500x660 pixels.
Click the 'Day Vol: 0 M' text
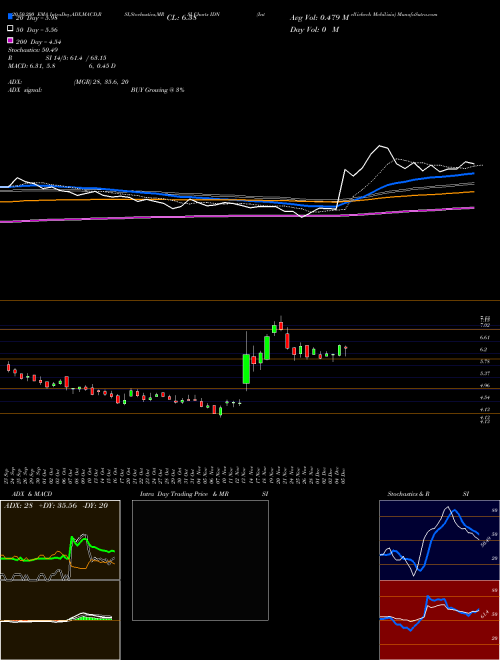pos(314,29)
